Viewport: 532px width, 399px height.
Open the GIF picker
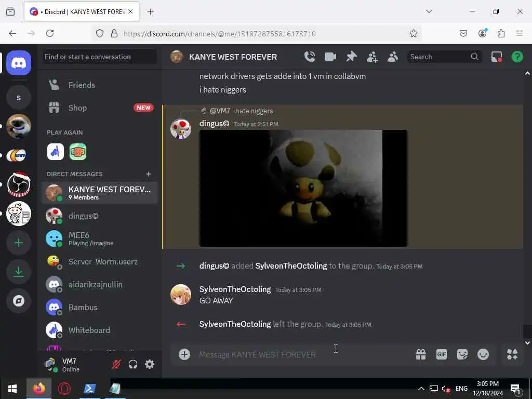click(442, 354)
